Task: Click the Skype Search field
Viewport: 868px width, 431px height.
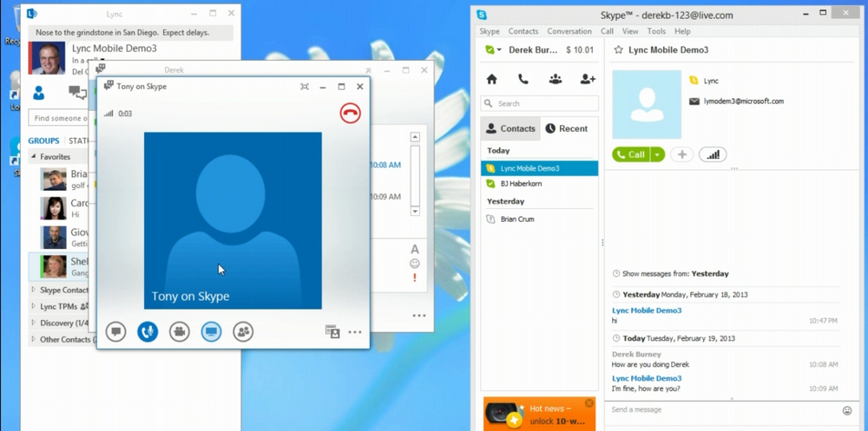Action: coord(540,103)
